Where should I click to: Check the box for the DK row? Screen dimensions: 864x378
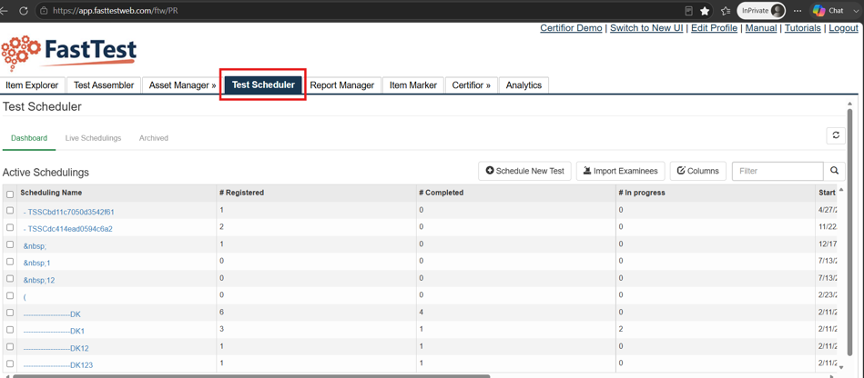[x=10, y=312]
